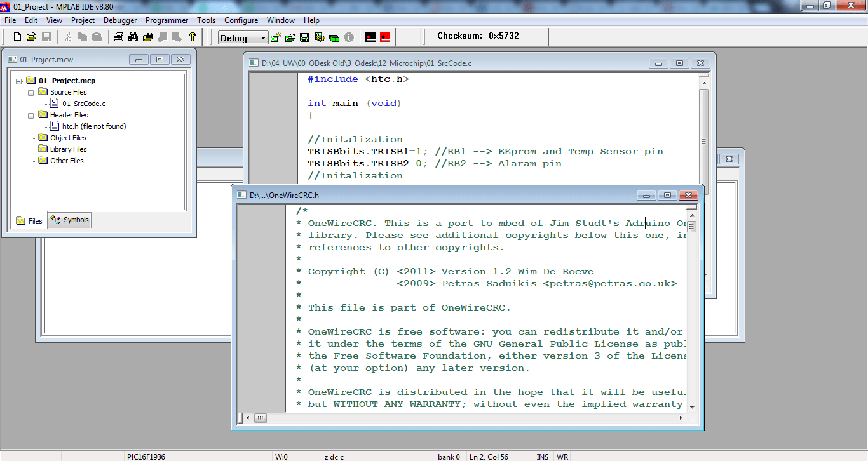Click the New File toolbar icon
This screenshot has height=461, width=868.
pyautogui.click(x=17, y=37)
